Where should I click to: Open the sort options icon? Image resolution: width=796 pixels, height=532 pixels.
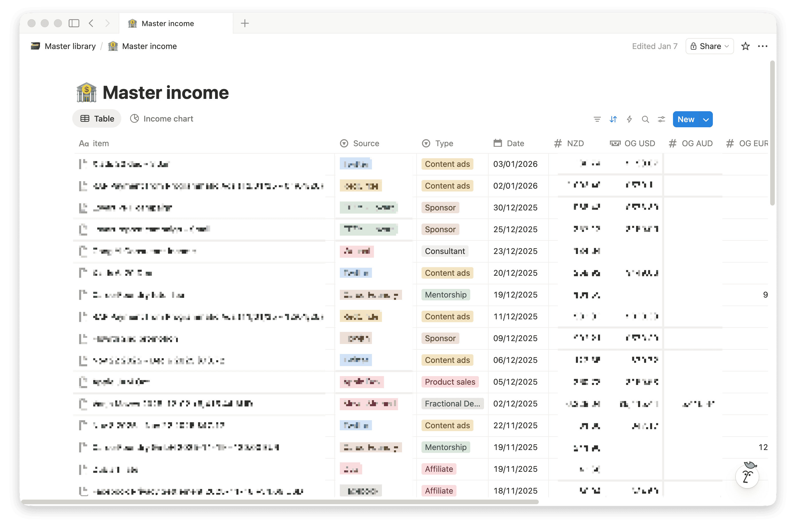click(x=613, y=120)
